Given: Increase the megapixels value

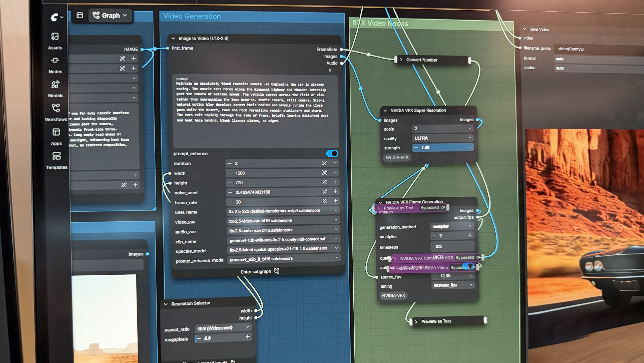Looking at the screenshot, I should point(248,337).
